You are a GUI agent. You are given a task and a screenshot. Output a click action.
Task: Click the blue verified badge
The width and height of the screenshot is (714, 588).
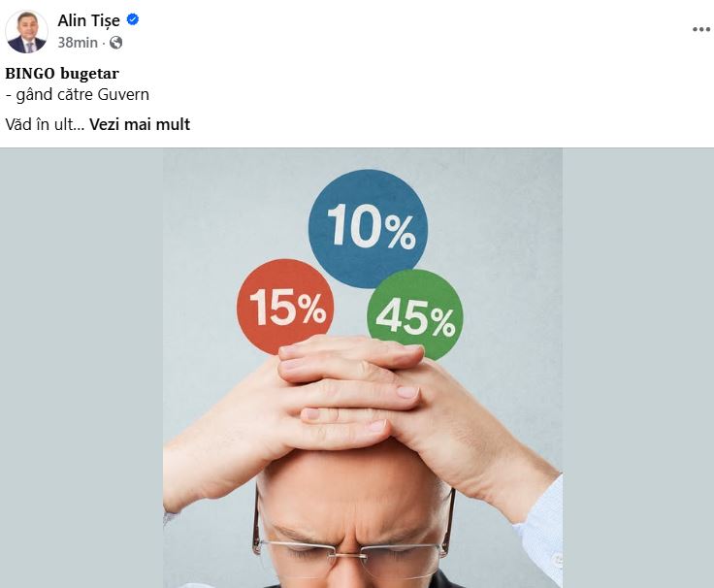(133, 19)
